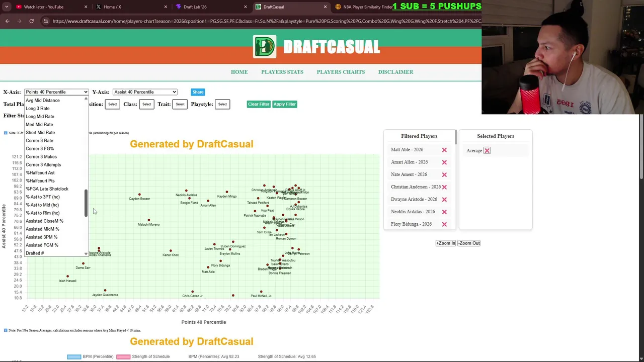
Task: Close the Draft Lab '26 tab
Action: 246,7
